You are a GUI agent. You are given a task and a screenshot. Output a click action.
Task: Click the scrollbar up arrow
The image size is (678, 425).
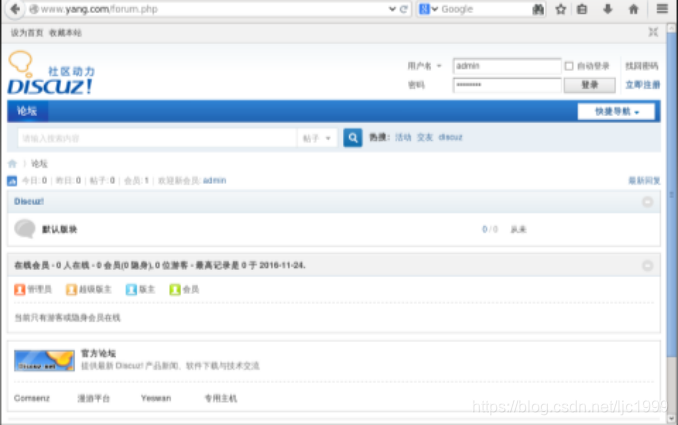(672, 28)
